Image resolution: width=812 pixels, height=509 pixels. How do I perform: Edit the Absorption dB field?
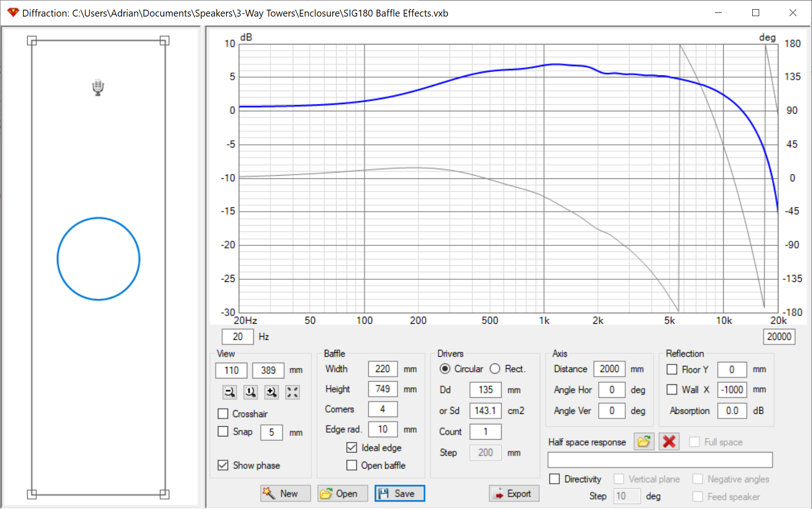click(x=732, y=411)
